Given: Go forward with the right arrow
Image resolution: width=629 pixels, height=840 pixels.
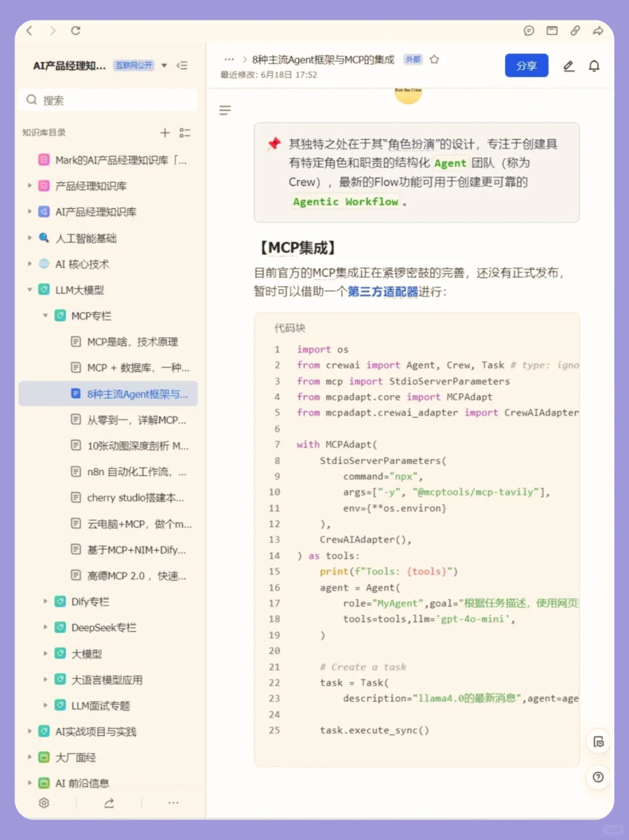Looking at the screenshot, I should [x=52, y=31].
